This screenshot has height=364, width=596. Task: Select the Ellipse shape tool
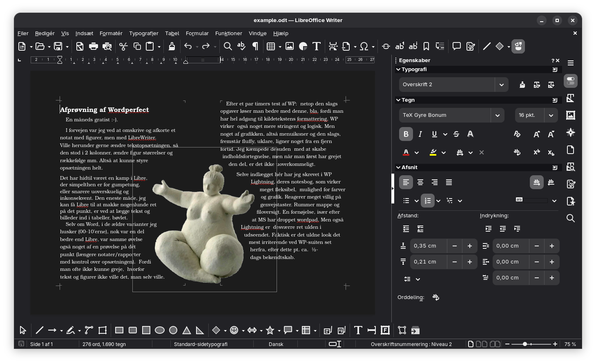coord(160,330)
